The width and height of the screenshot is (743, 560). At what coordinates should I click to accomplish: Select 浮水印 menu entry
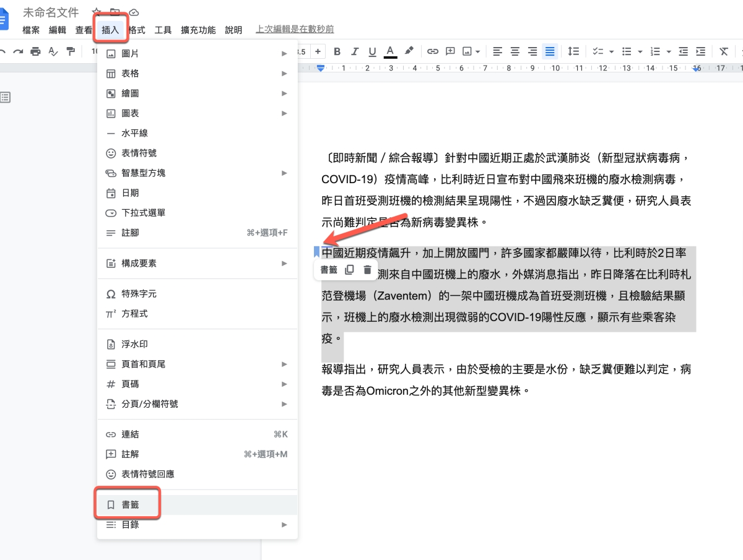click(x=198, y=344)
